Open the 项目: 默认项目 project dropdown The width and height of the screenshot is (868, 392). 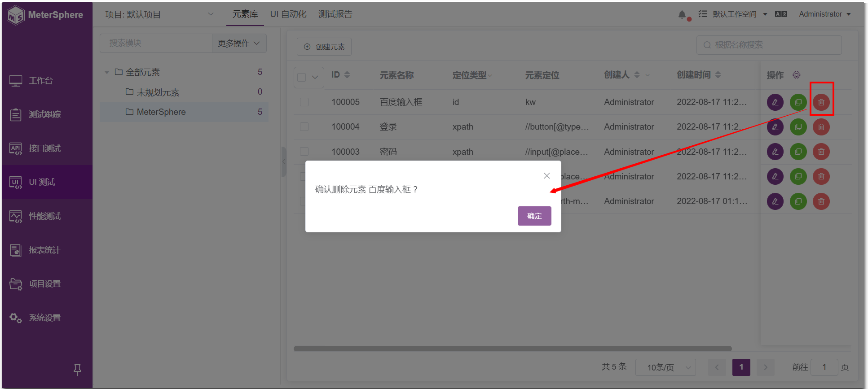[x=159, y=14]
